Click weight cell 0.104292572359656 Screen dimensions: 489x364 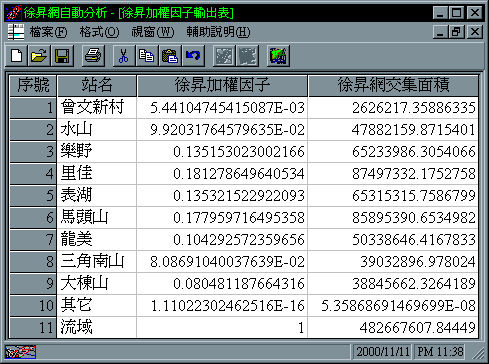tap(222, 240)
